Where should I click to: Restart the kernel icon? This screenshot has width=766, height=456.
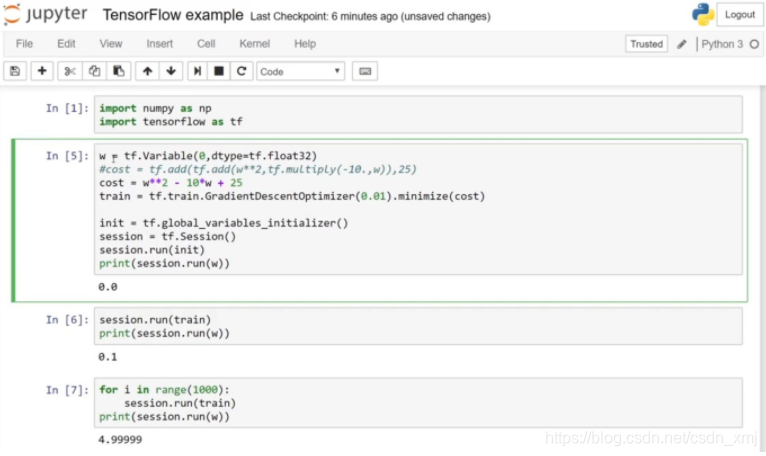tap(241, 71)
